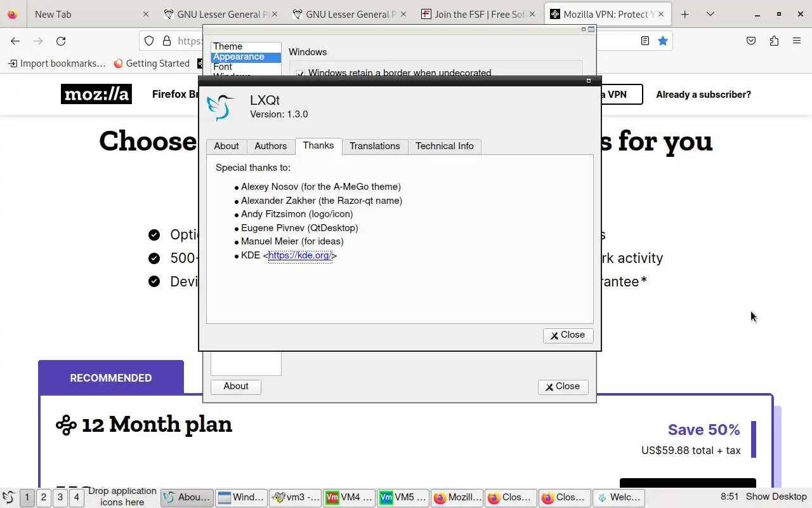
Task: Toggle reader view icon in address bar
Action: pyautogui.click(x=645, y=41)
